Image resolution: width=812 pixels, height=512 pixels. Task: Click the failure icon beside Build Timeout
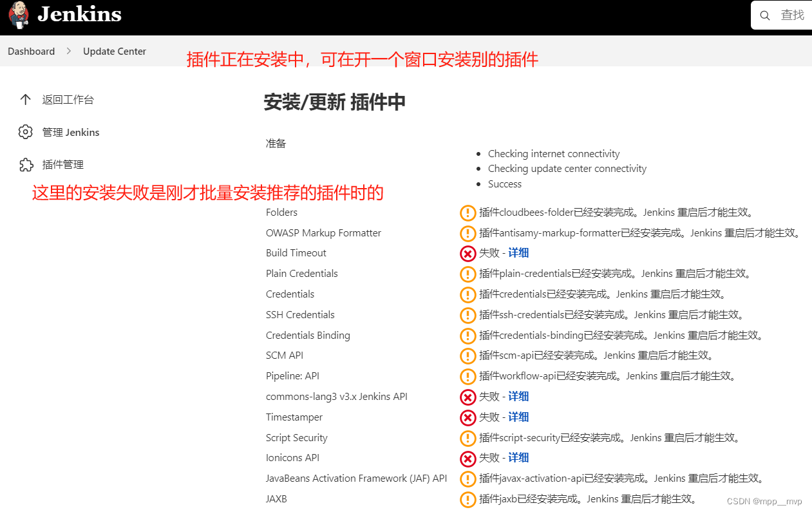(467, 253)
